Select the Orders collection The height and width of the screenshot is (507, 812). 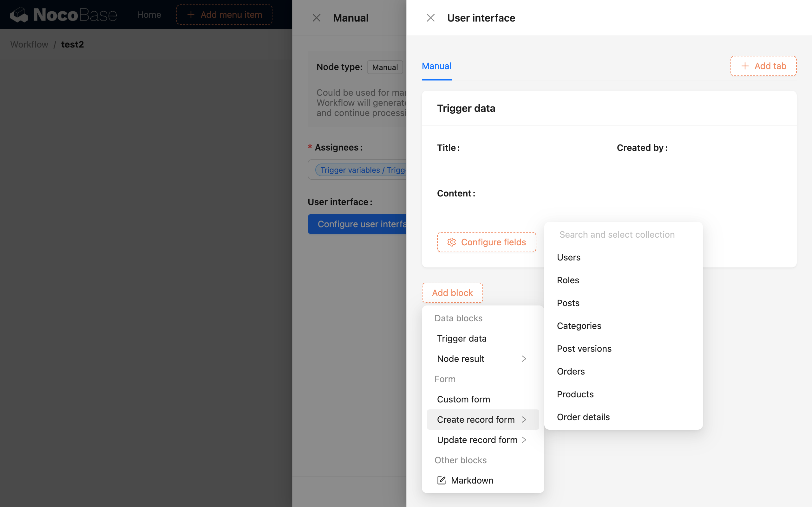click(571, 371)
